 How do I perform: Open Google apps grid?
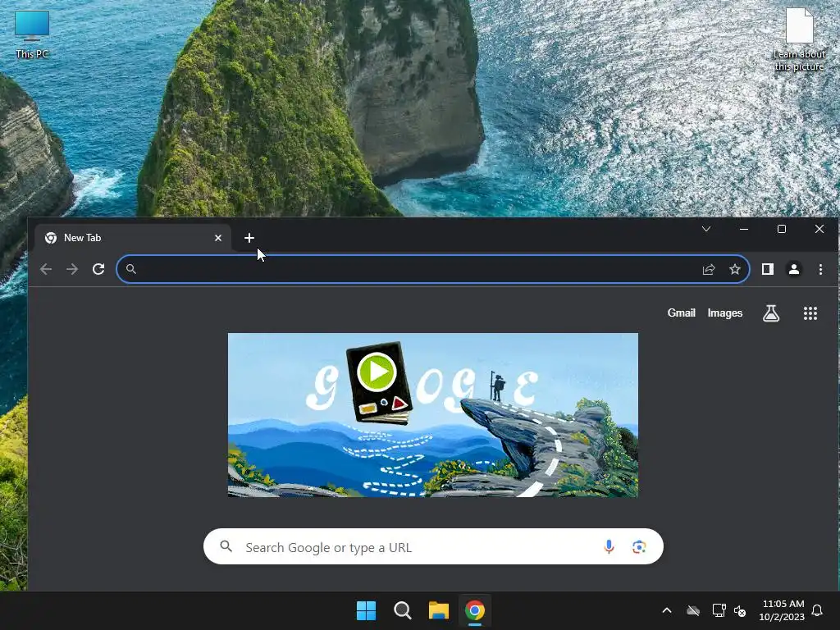click(x=810, y=313)
